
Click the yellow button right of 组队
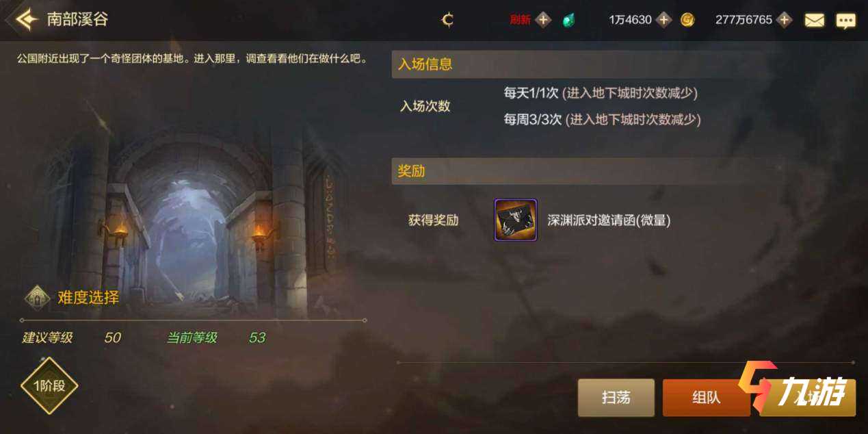pyautogui.click(x=807, y=398)
